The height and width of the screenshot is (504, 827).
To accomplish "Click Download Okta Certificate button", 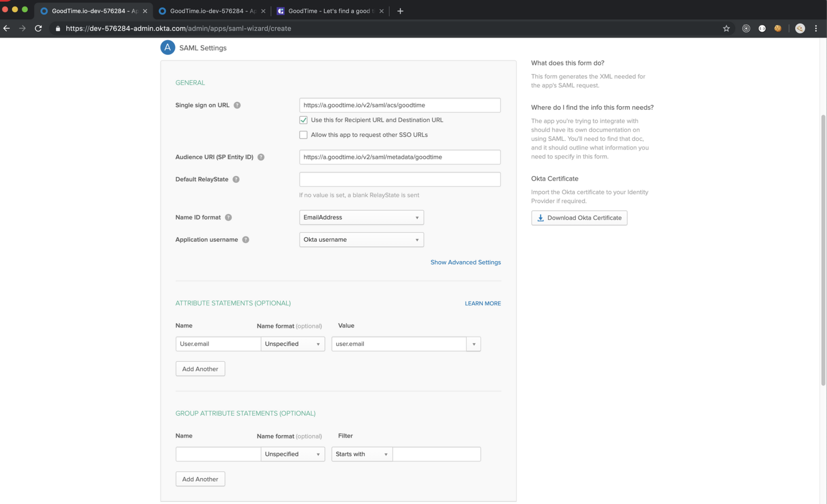I will tap(579, 218).
